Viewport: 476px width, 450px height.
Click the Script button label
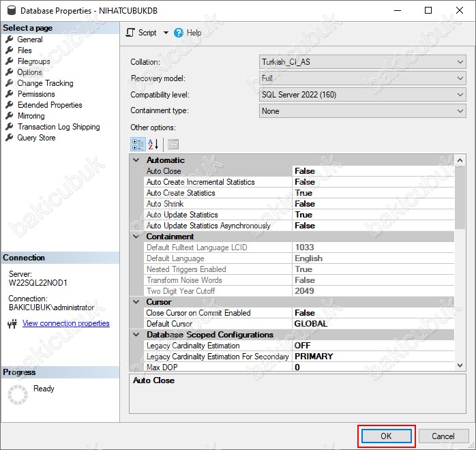point(147,33)
